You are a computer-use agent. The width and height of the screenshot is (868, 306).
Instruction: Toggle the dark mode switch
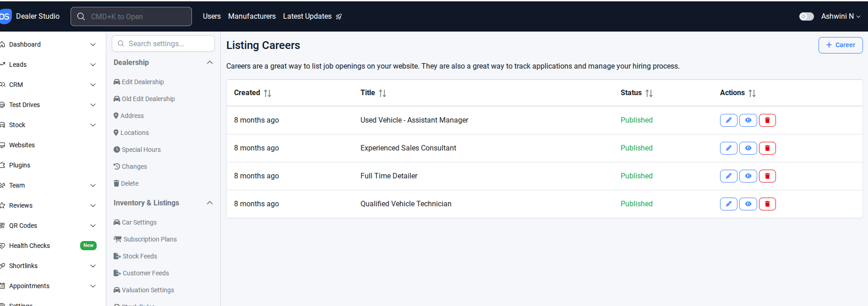tap(806, 16)
